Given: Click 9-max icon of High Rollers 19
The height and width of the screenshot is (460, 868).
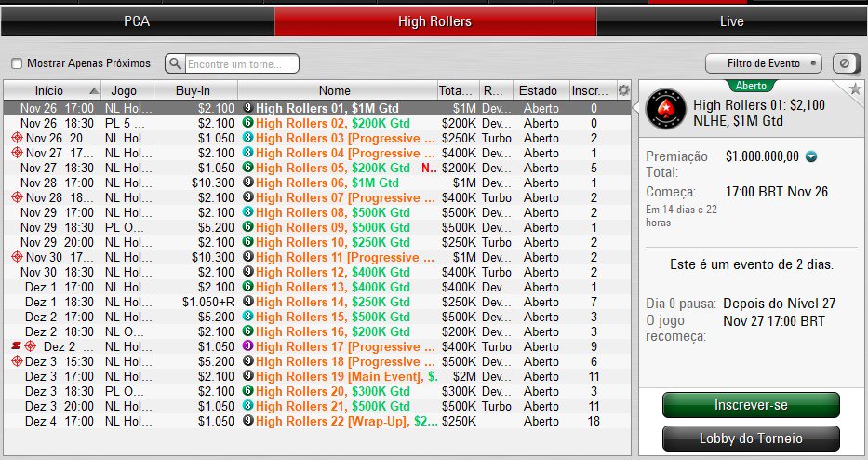Looking at the screenshot, I should 248,376.
